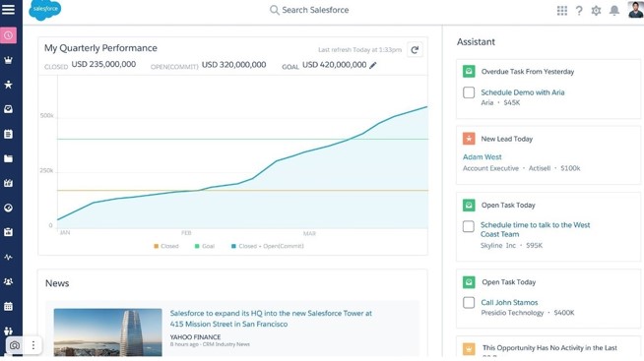Click the camera icon in the floating toolbar
Screen dimensions: 644x361
click(x=15, y=345)
